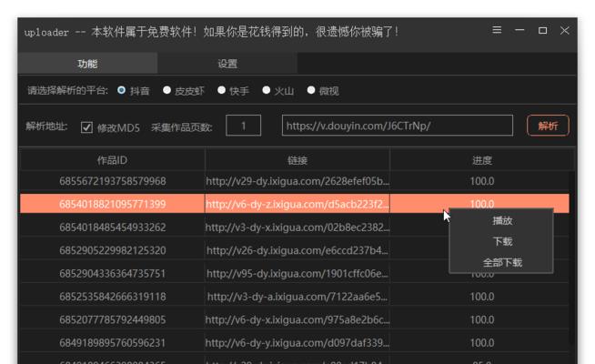Click progress 100.0 in the 6849189895760596231 row
595x364 pixels.
coord(481,343)
